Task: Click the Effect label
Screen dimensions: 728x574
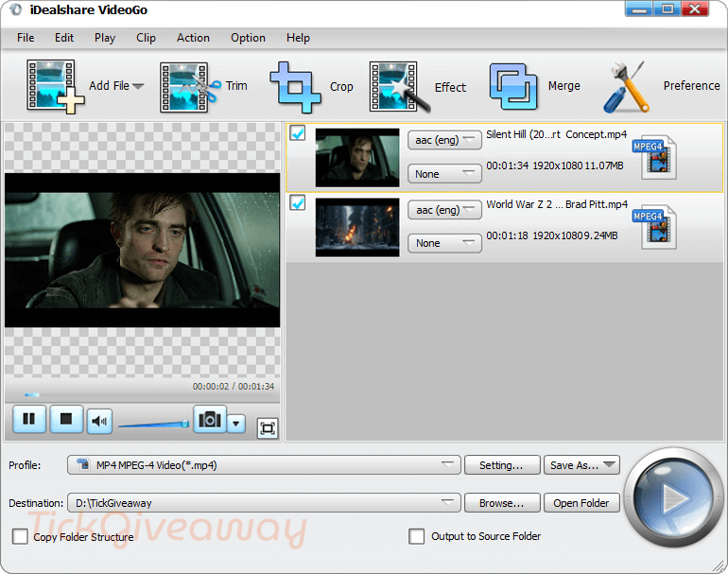Action: pyautogui.click(x=450, y=87)
